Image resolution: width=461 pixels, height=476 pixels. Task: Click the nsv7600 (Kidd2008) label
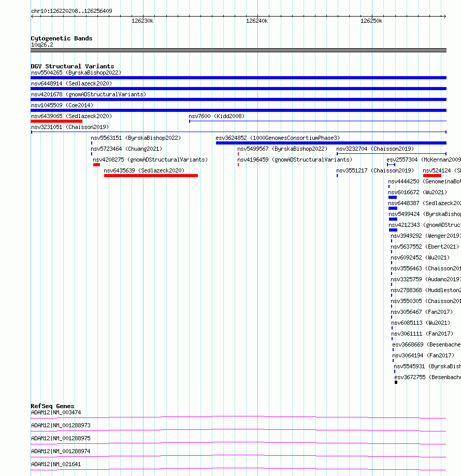coord(217,116)
